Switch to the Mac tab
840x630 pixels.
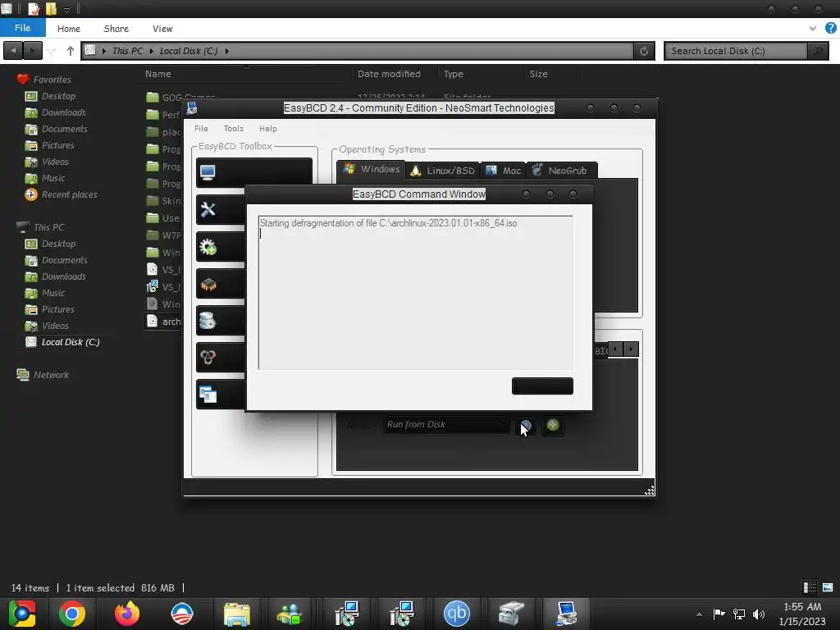(503, 171)
